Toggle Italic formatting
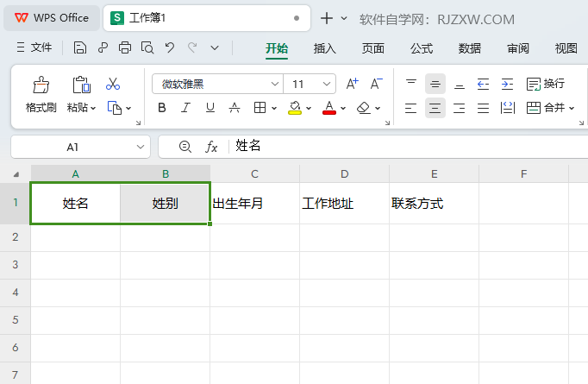Viewport: 588px width, 384px height. pos(185,108)
